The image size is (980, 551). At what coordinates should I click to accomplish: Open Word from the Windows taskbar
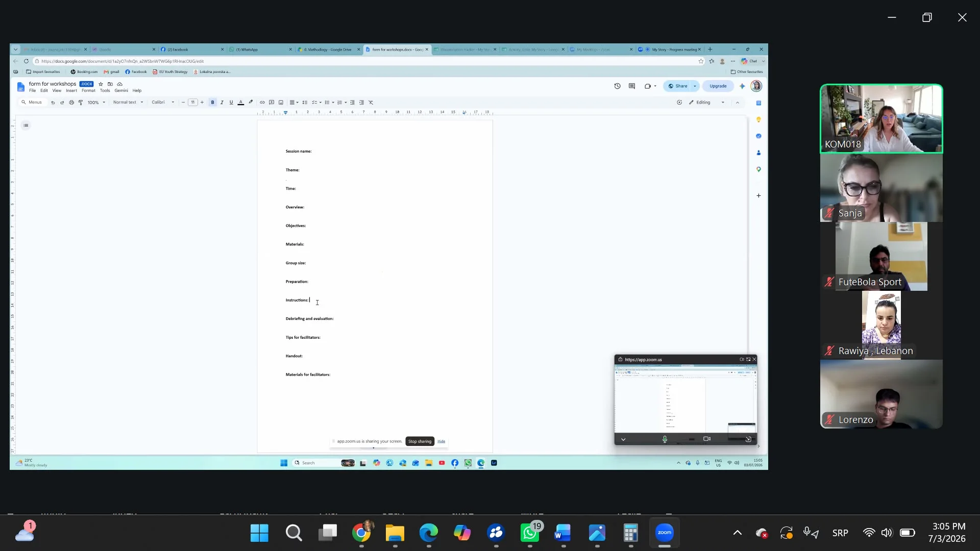[563, 533]
